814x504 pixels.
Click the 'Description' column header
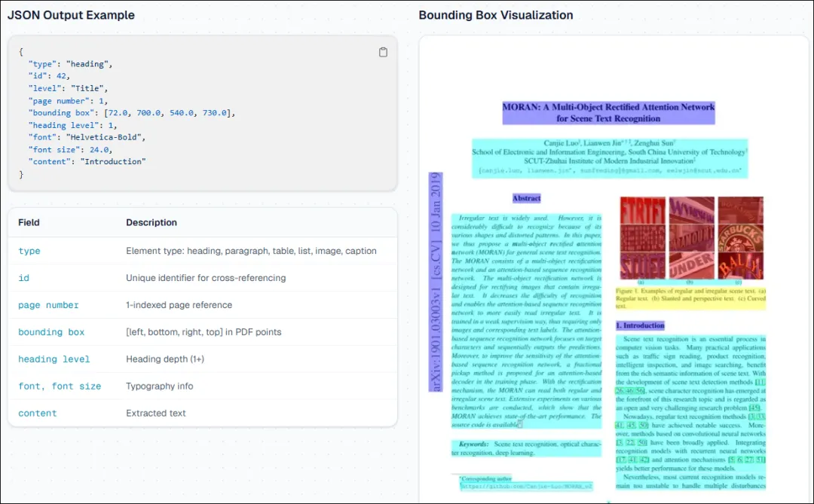tap(151, 222)
